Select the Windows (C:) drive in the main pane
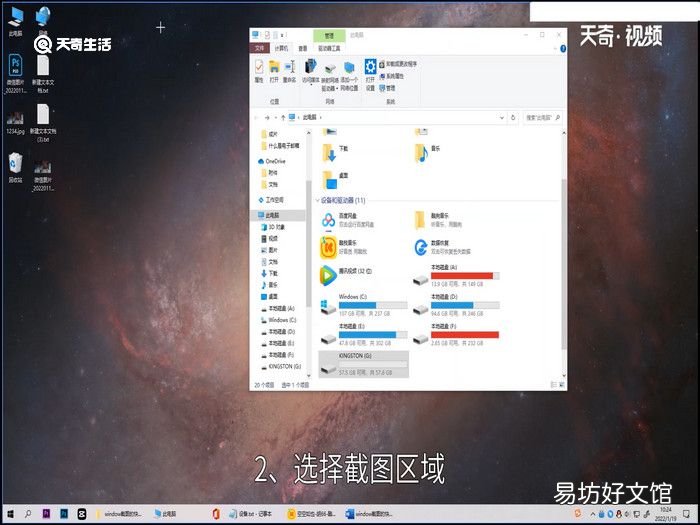The image size is (700, 525). (363, 305)
